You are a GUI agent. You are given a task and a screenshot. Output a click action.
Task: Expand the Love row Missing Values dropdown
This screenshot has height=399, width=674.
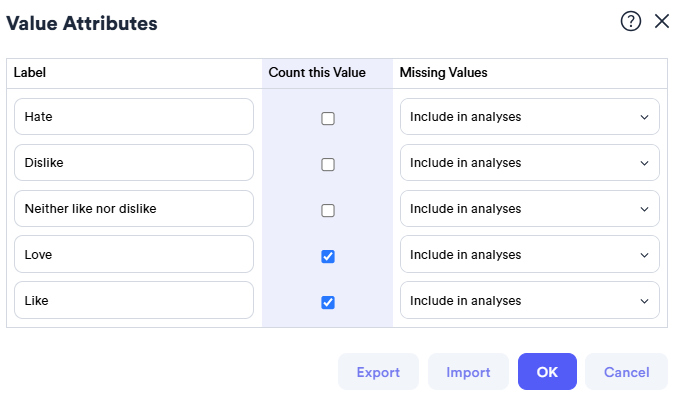coord(530,254)
